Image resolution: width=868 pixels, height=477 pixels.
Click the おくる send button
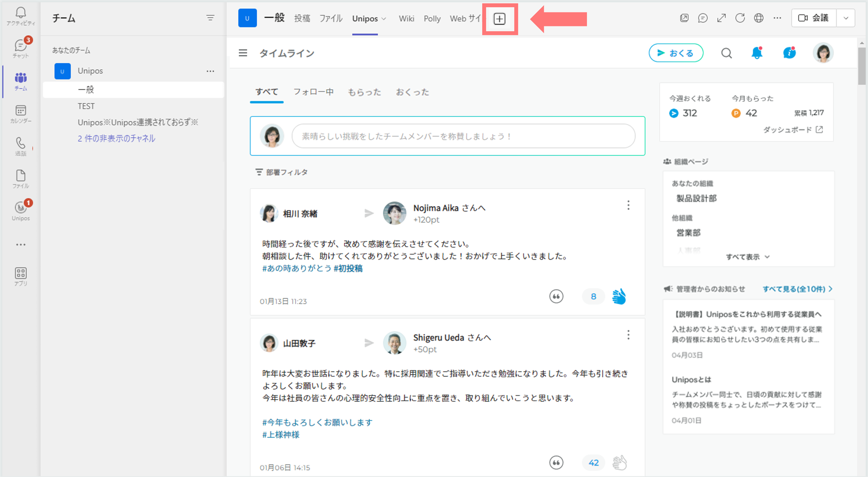pyautogui.click(x=676, y=53)
